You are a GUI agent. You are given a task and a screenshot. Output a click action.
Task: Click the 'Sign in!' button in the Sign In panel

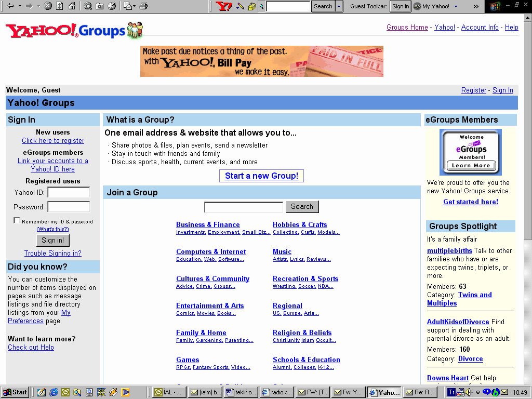click(53, 240)
